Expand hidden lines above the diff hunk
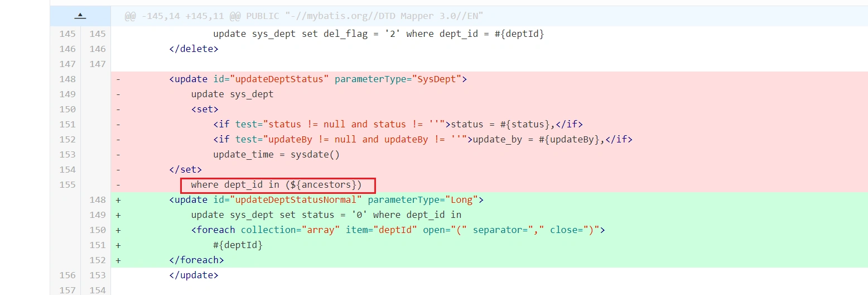 pos(80,16)
